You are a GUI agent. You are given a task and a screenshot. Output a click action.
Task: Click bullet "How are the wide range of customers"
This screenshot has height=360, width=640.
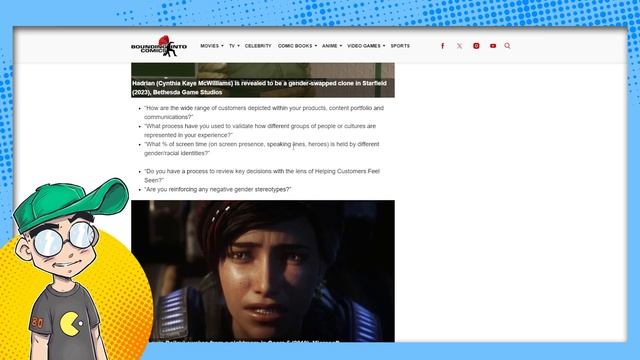click(264, 113)
